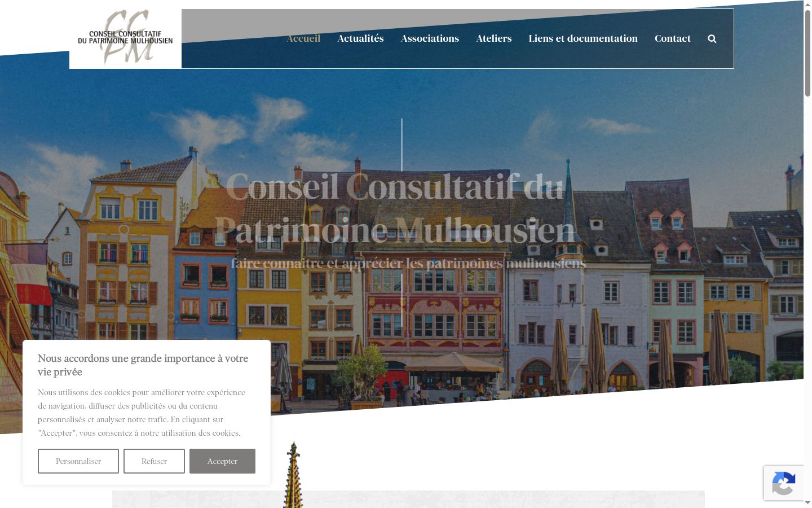Click the subtitle 'faire connaître et apprécier les patrimoines mulhousiens'

point(408,263)
